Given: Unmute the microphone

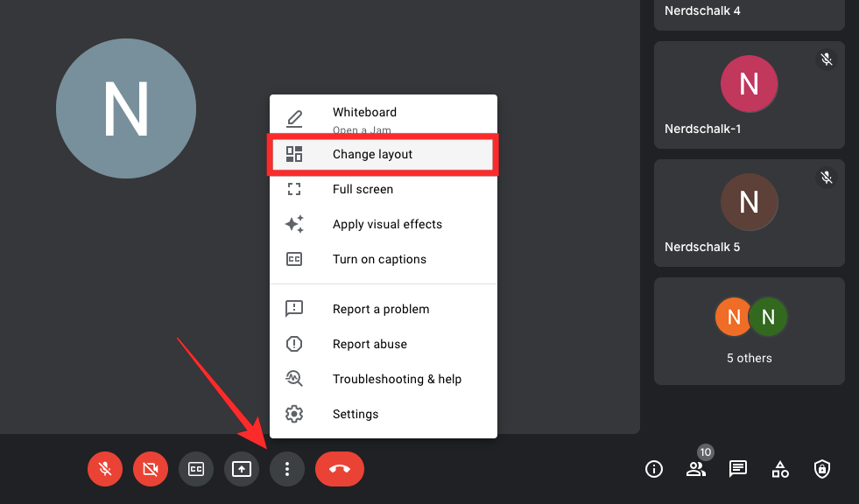Looking at the screenshot, I should (104, 469).
